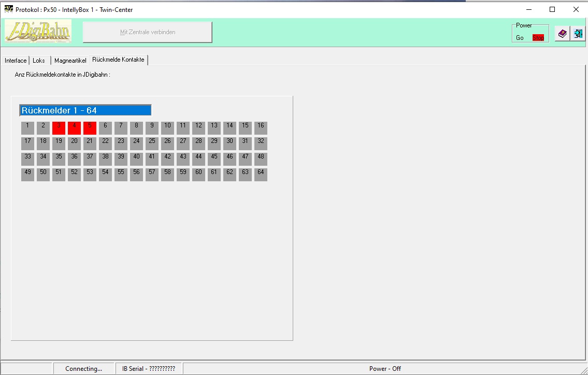Click feedback contact 26
Screen dimensions: 588x375
pyautogui.click(x=168, y=143)
